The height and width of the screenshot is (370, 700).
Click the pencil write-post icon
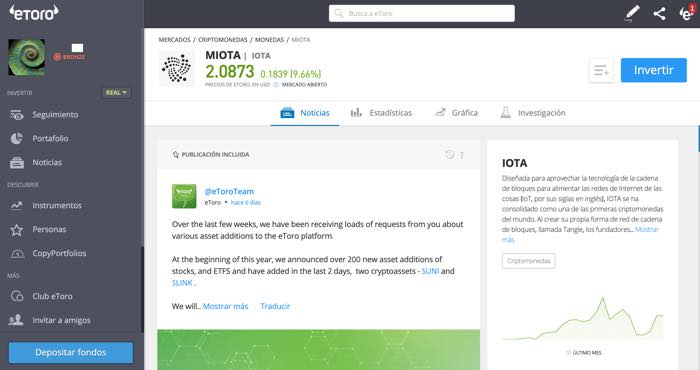(x=632, y=13)
